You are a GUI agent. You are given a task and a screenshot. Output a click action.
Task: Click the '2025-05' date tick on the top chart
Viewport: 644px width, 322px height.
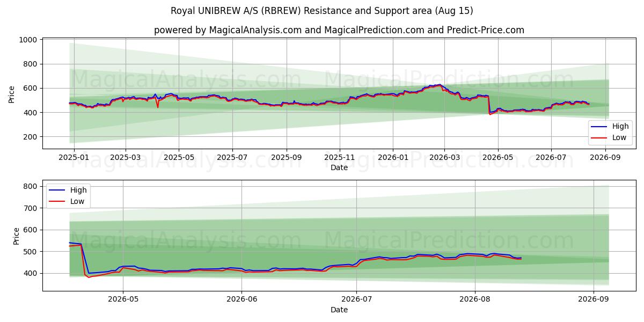click(x=179, y=157)
